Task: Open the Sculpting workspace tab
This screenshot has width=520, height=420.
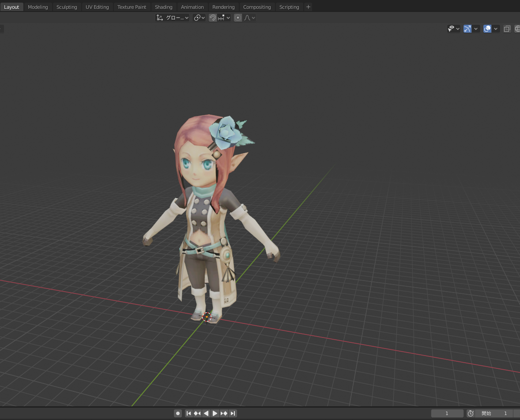Action: click(x=67, y=7)
